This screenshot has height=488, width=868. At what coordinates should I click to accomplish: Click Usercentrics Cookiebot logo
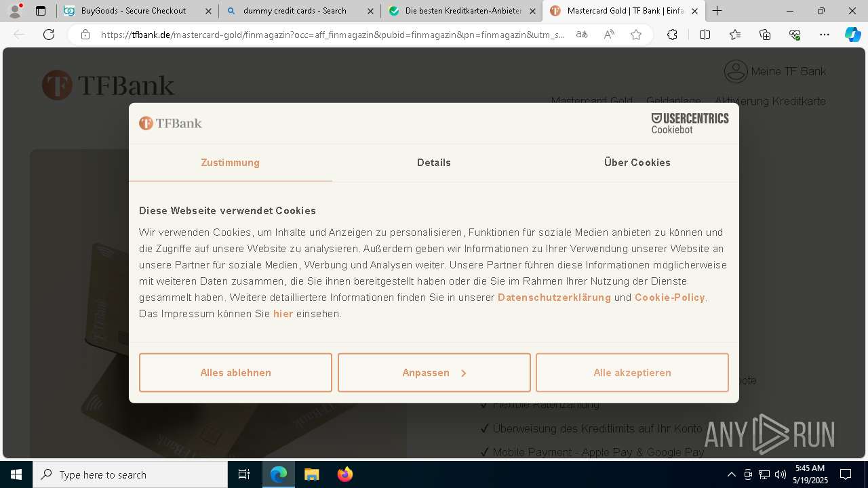point(690,123)
